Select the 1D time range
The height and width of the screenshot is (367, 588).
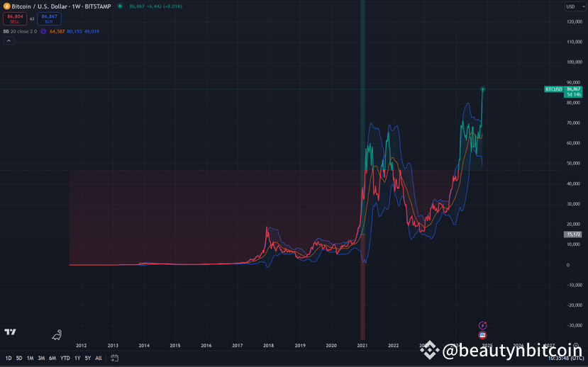(9, 358)
